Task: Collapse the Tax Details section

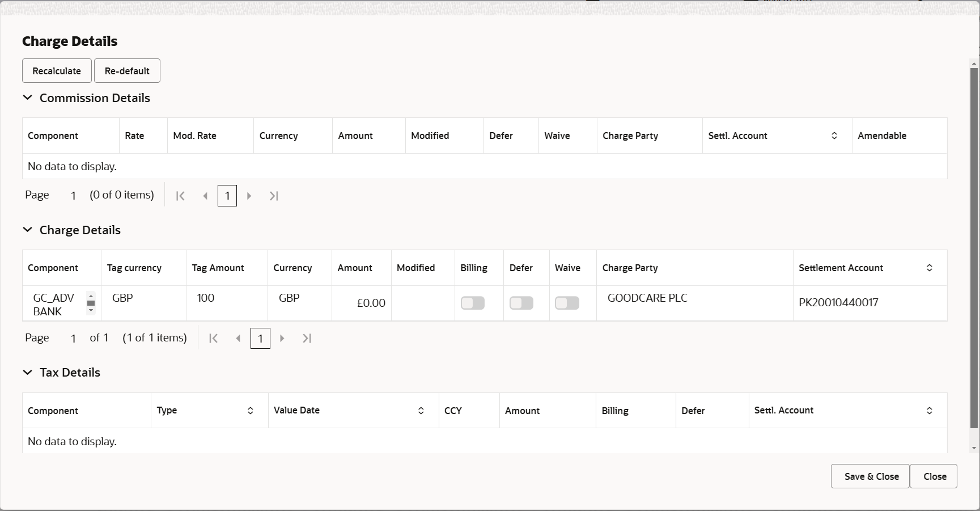Action: 27,372
